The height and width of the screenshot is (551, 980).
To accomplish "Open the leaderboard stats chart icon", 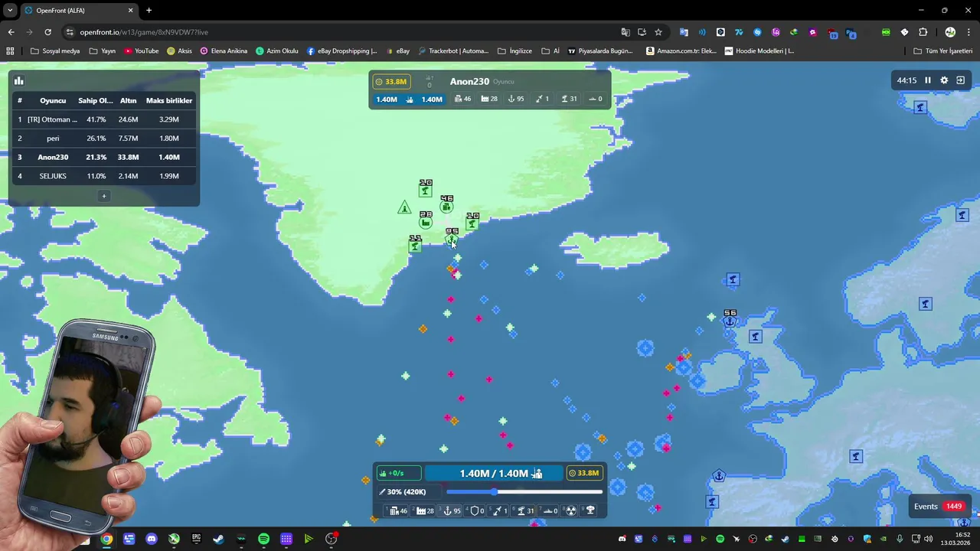I will pyautogui.click(x=18, y=80).
